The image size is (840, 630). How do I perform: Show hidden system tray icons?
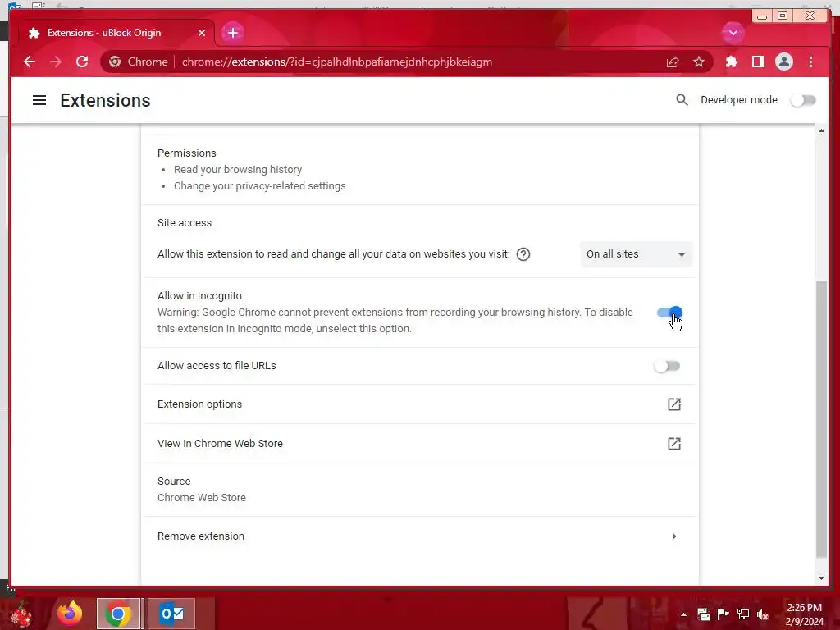(683, 614)
